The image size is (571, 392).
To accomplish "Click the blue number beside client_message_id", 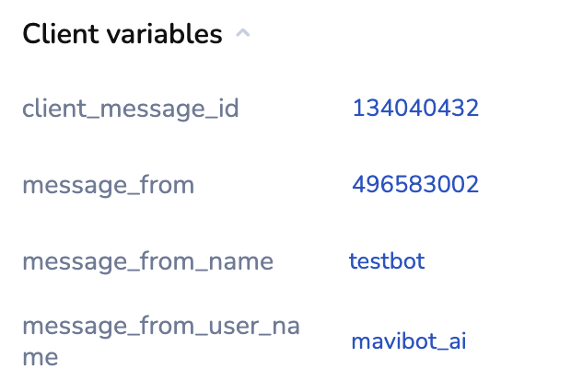I will point(415,109).
